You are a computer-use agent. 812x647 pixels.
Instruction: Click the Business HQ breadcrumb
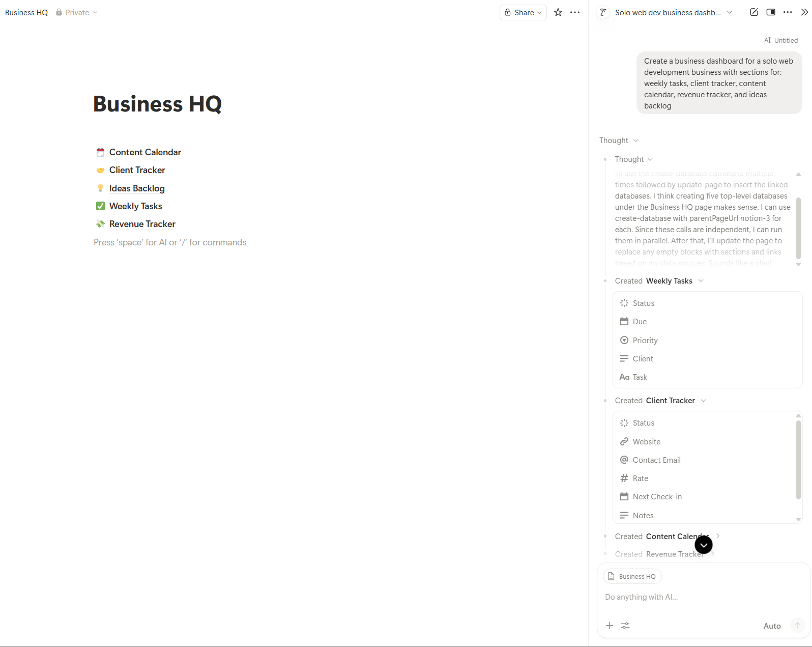coord(26,12)
